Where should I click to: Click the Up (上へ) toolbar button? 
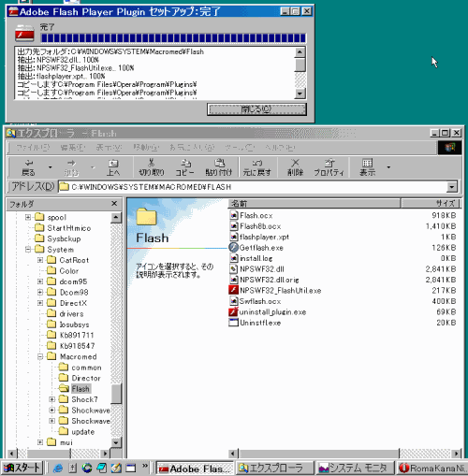[x=113, y=167]
